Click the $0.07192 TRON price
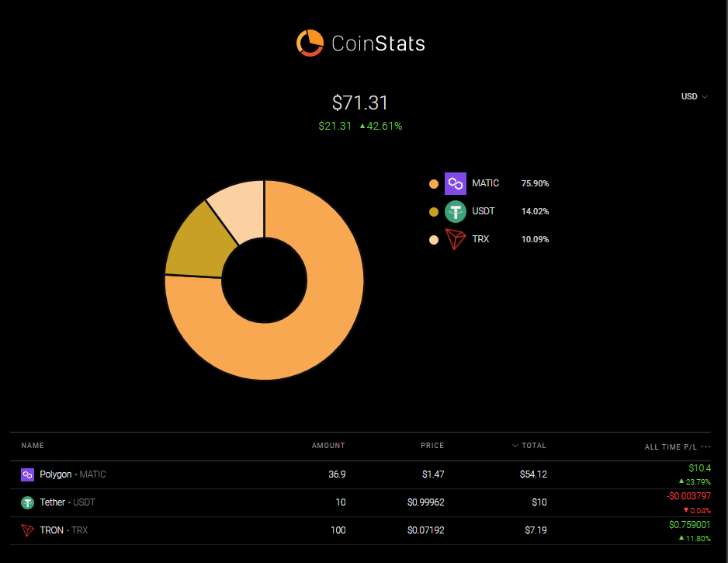Screen dimensions: 728x563 [426, 530]
